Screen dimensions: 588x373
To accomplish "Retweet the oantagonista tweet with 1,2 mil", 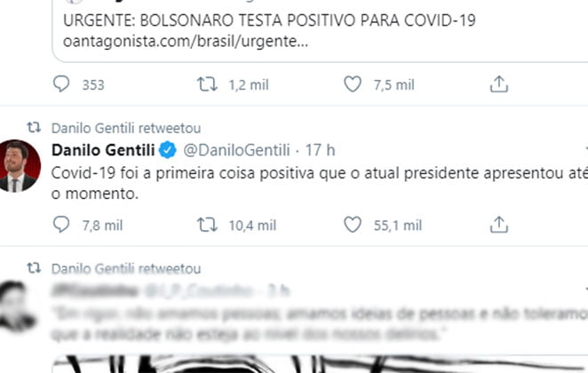I will (x=207, y=84).
